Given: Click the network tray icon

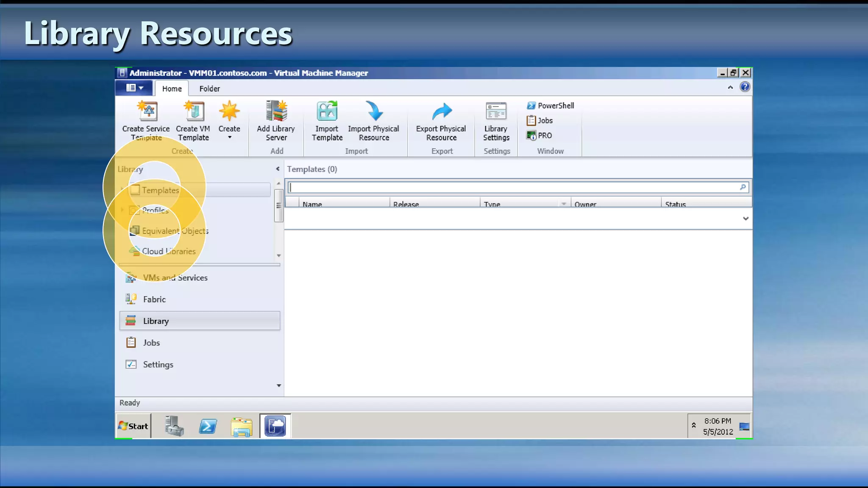Looking at the screenshot, I should [744, 427].
